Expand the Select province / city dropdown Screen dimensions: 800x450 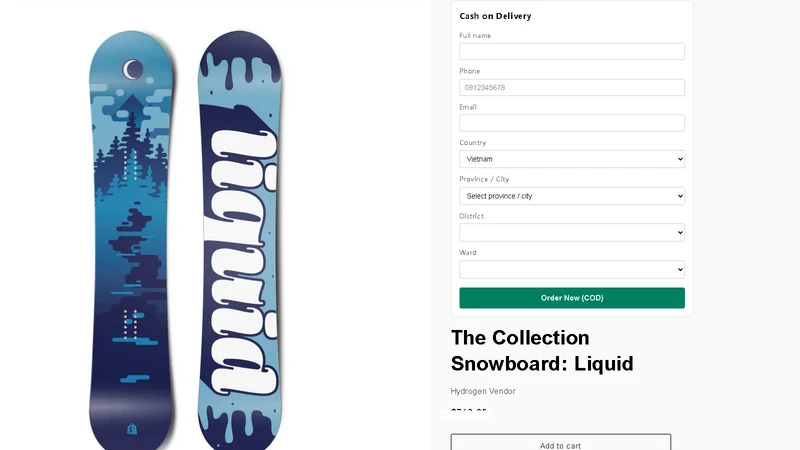click(571, 196)
